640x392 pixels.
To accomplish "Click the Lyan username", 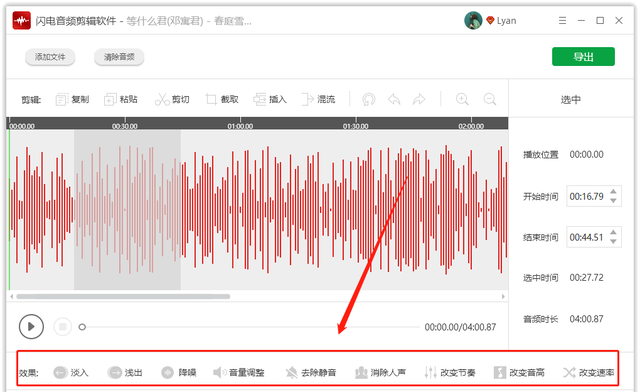I will pyautogui.click(x=507, y=21).
